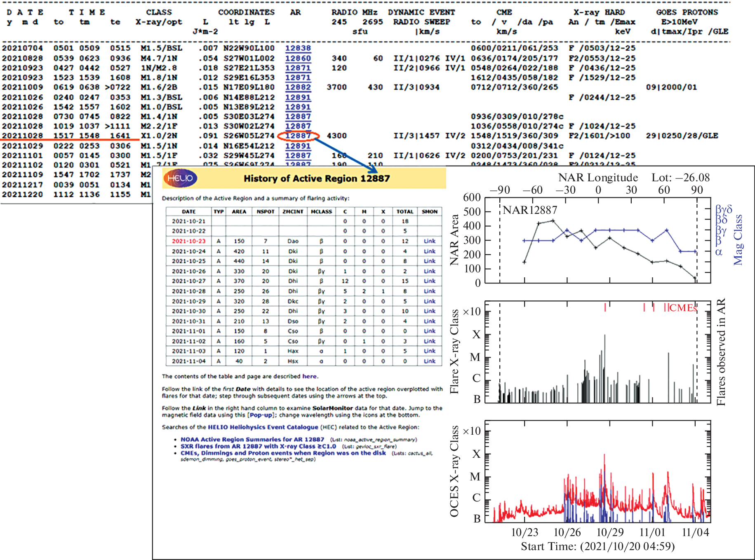This screenshot has height=560, width=755.
Task: Click the red-circled 12887 active region link
Action: tap(298, 136)
